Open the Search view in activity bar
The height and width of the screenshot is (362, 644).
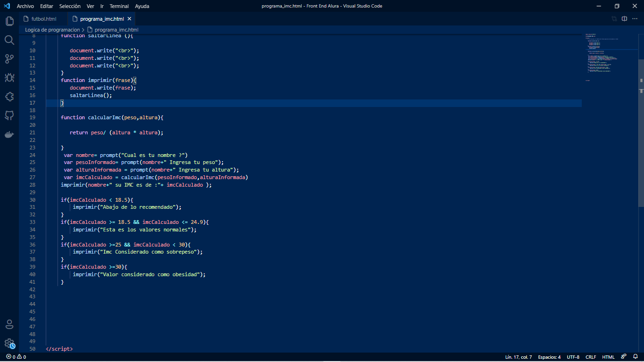point(9,40)
